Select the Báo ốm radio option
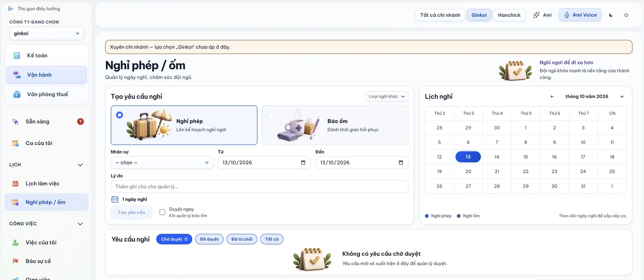The width and height of the screenshot is (644, 280). tap(271, 115)
